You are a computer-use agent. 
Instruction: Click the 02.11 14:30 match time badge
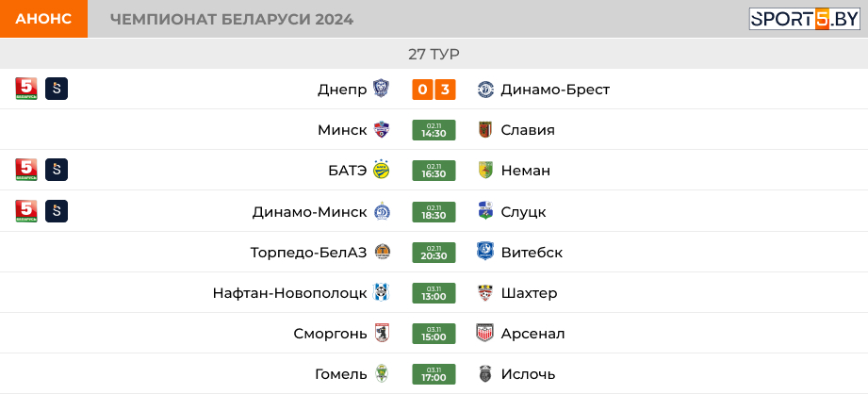point(434,130)
